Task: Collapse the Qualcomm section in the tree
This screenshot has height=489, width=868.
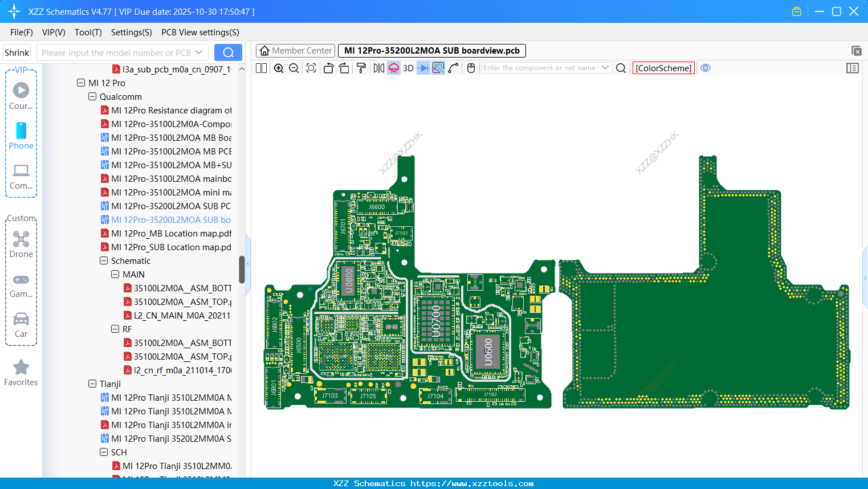Action: pos(92,96)
